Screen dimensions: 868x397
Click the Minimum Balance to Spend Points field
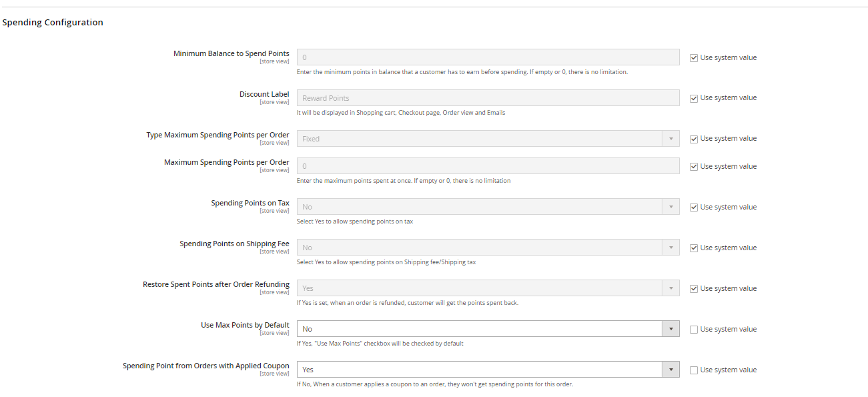488,57
